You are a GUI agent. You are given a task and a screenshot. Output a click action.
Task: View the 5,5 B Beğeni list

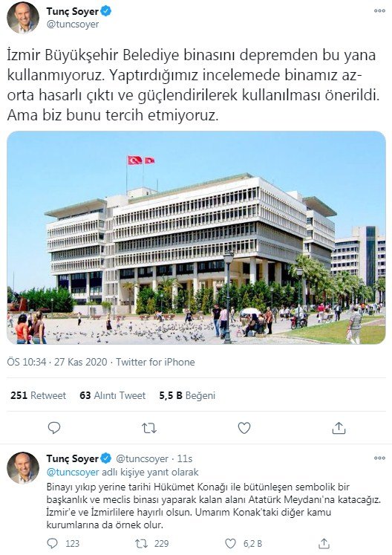187,395
